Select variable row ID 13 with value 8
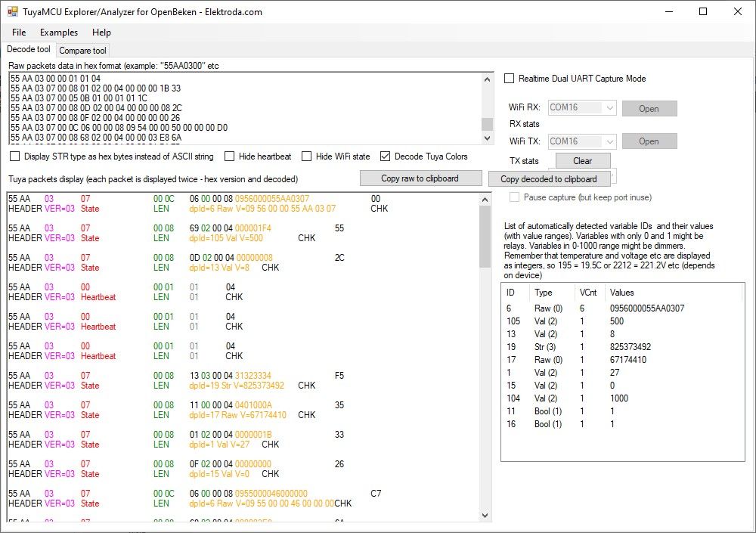The image size is (756, 533). pos(622,334)
